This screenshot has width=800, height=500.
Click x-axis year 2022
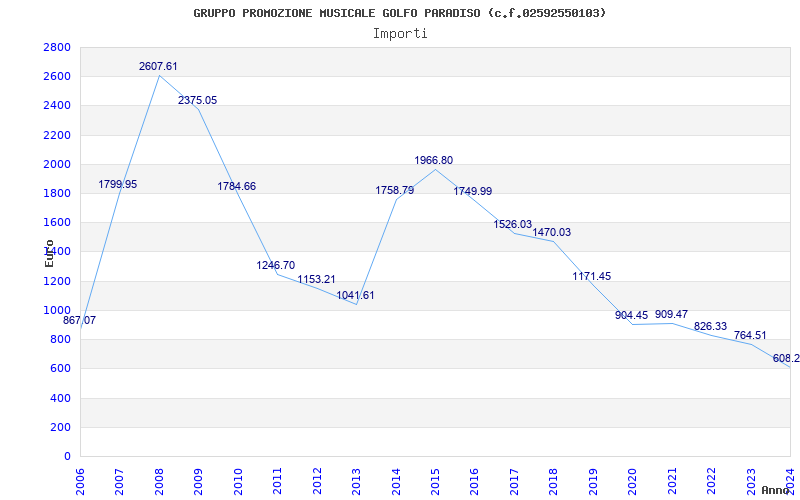(x=711, y=481)
